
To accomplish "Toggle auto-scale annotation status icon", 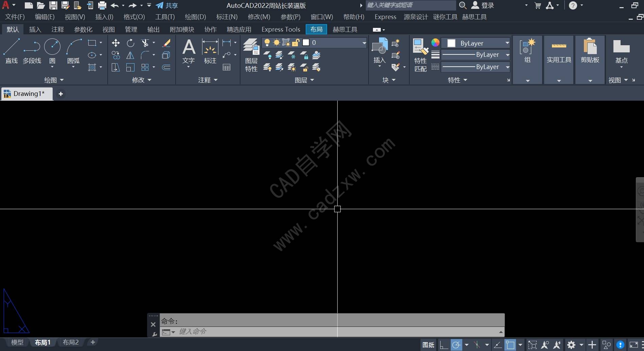I will [557, 345].
